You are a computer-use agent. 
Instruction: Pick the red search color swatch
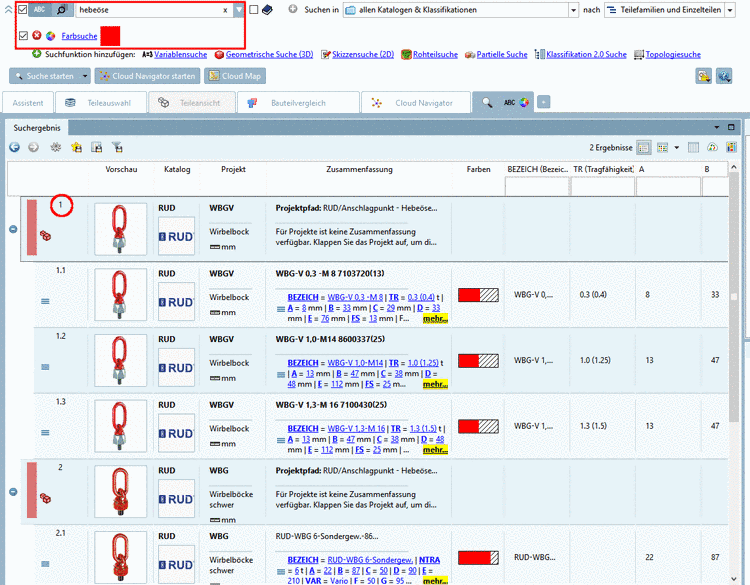coord(110,36)
